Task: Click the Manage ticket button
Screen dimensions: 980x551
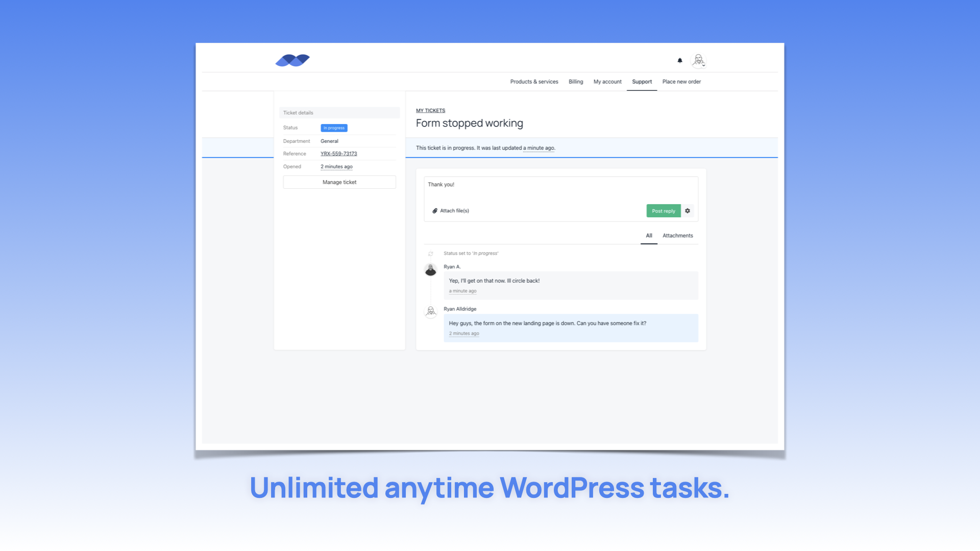Action: 339,182
